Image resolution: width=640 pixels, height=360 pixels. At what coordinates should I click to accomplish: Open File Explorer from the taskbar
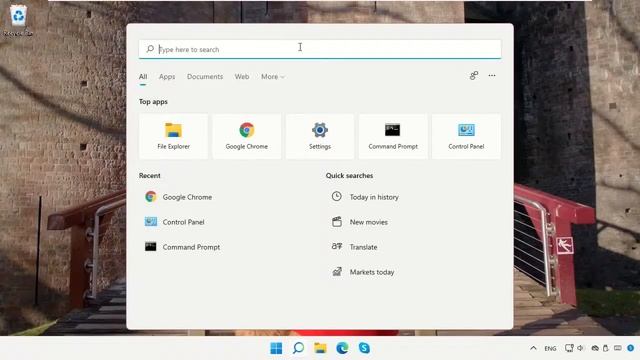tap(320, 348)
